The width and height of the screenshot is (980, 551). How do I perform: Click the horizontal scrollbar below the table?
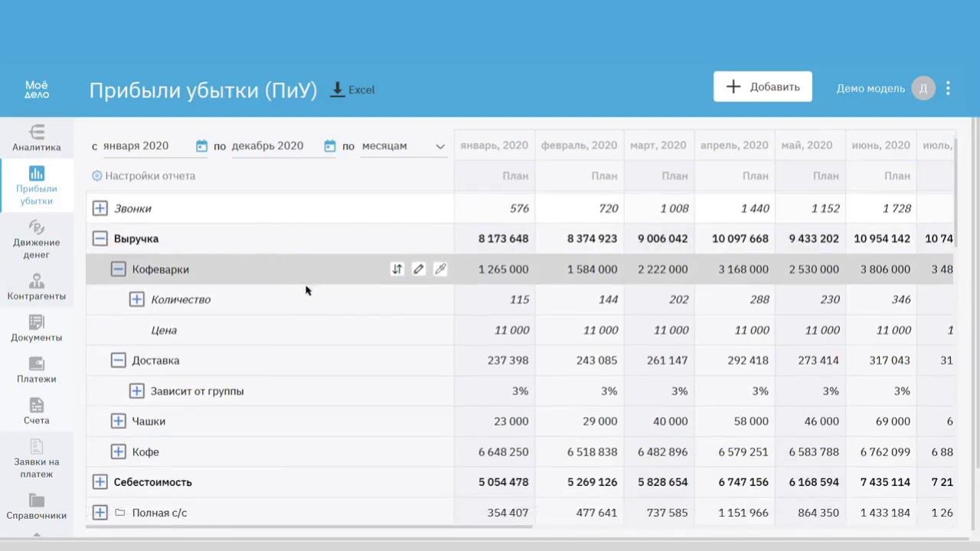[309, 527]
